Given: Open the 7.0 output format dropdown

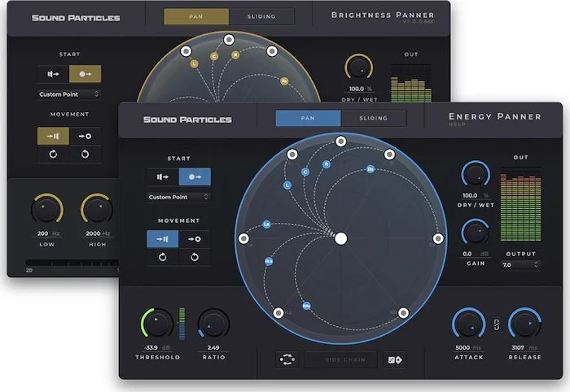Looking at the screenshot, I should (x=520, y=265).
